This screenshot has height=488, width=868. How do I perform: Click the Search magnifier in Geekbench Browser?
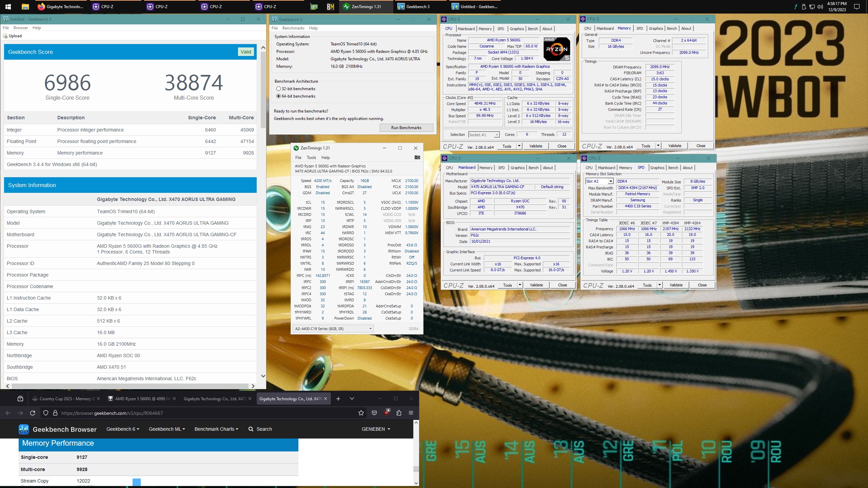pos(251,429)
